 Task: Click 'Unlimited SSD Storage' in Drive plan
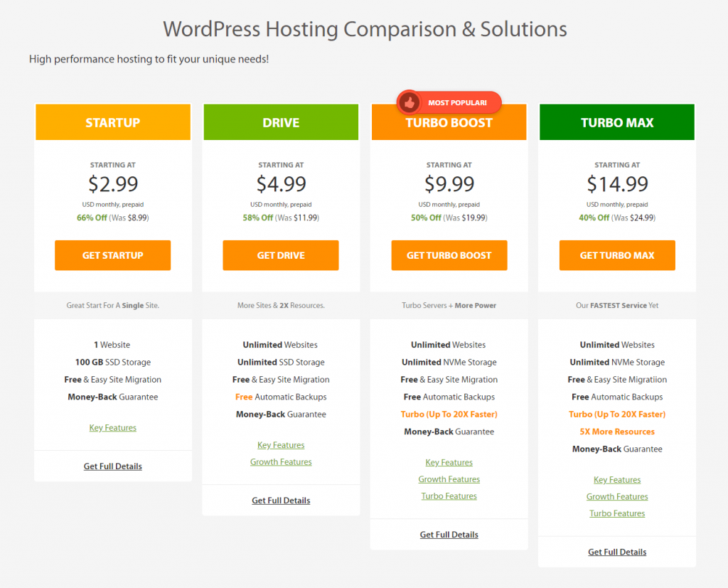pos(281,362)
